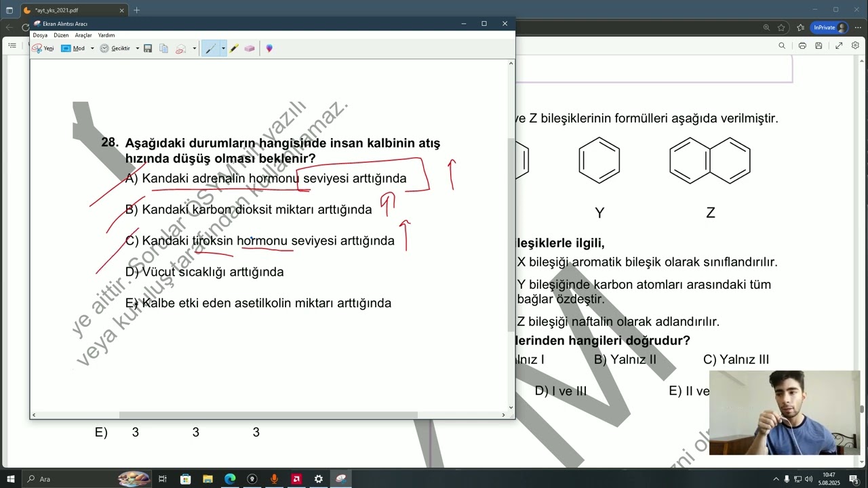
Task: Open the notification center icon
Action: tap(854, 479)
